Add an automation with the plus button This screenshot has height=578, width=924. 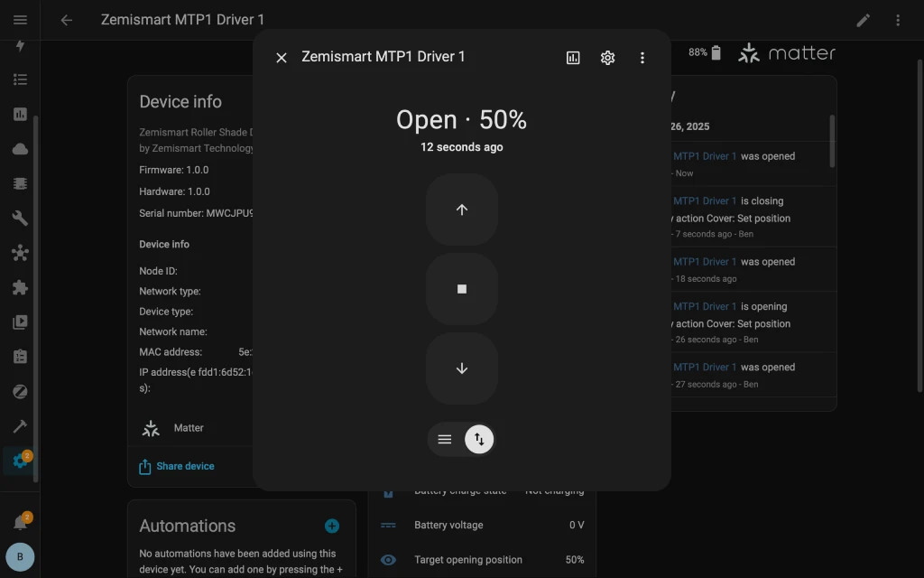331,525
